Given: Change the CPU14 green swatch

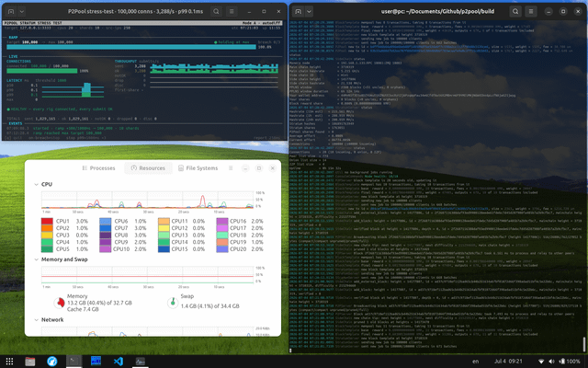Looking at the screenshot, I should [x=164, y=242].
